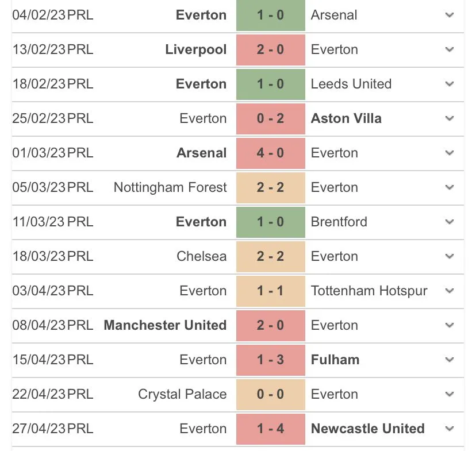This screenshot has width=476, height=451.
Task: Expand Liverpool vs Everton match details
Action: point(450,49)
